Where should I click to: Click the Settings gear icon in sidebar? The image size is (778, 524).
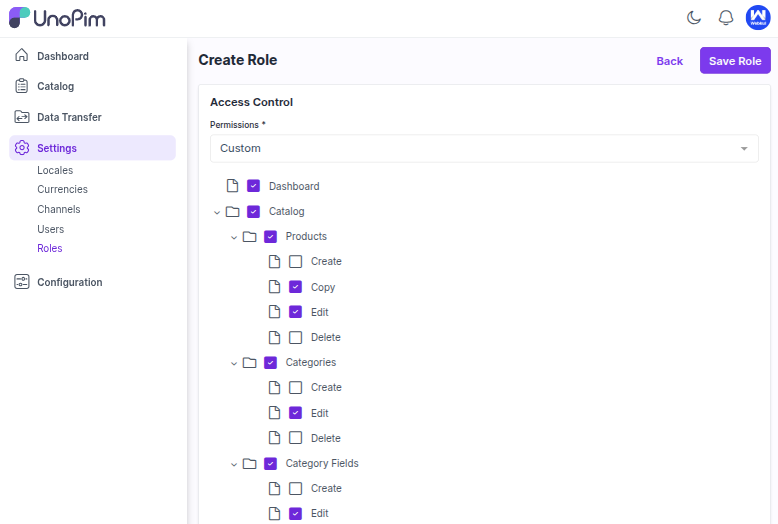(x=21, y=148)
